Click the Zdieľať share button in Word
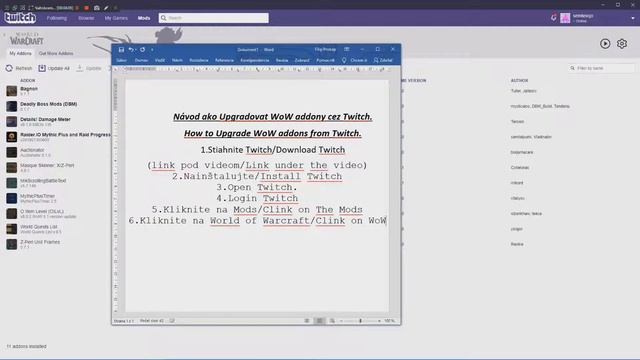The image size is (640, 360). pos(383,60)
